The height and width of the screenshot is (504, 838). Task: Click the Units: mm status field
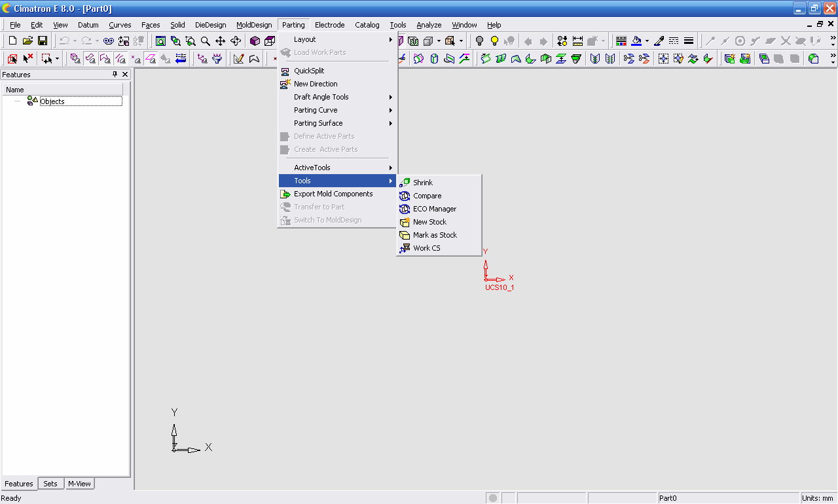[x=818, y=498]
